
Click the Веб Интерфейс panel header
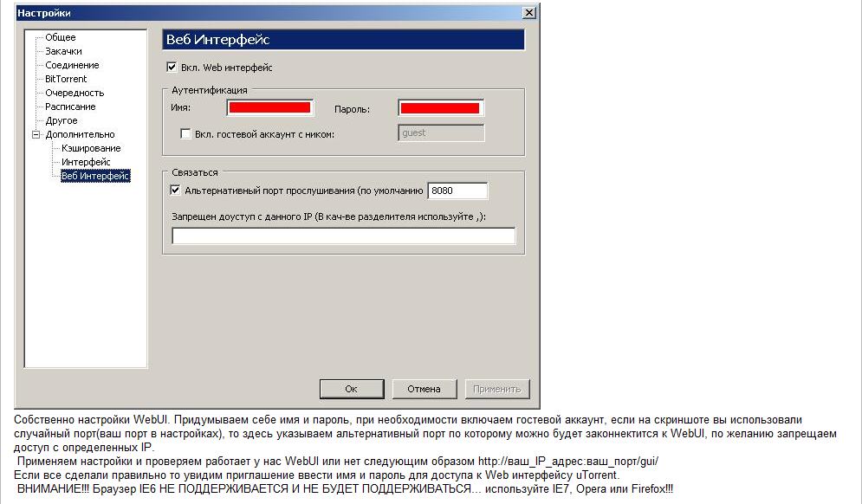coord(344,40)
